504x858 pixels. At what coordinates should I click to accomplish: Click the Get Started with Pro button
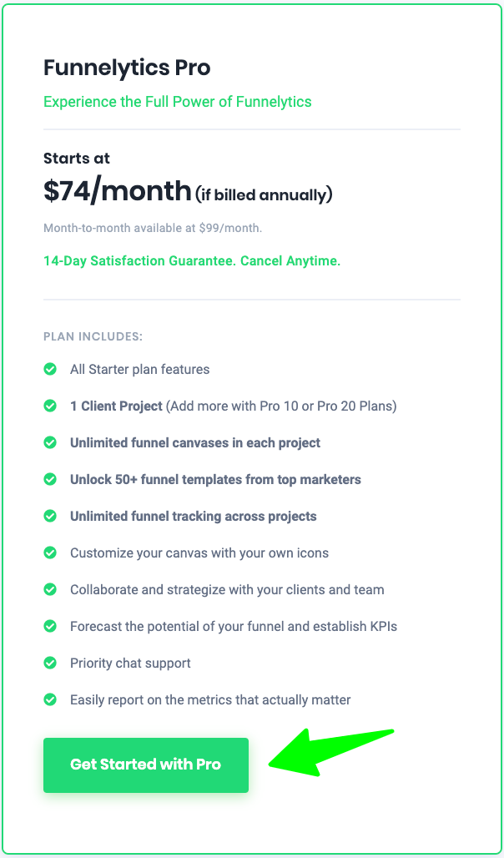click(x=146, y=765)
